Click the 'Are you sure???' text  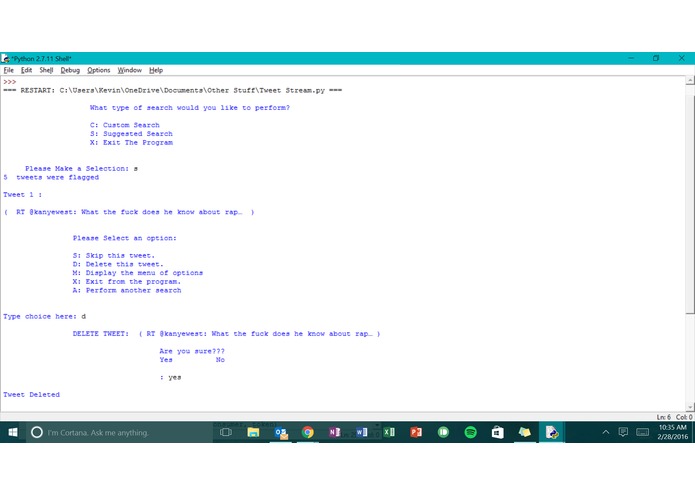coord(192,351)
